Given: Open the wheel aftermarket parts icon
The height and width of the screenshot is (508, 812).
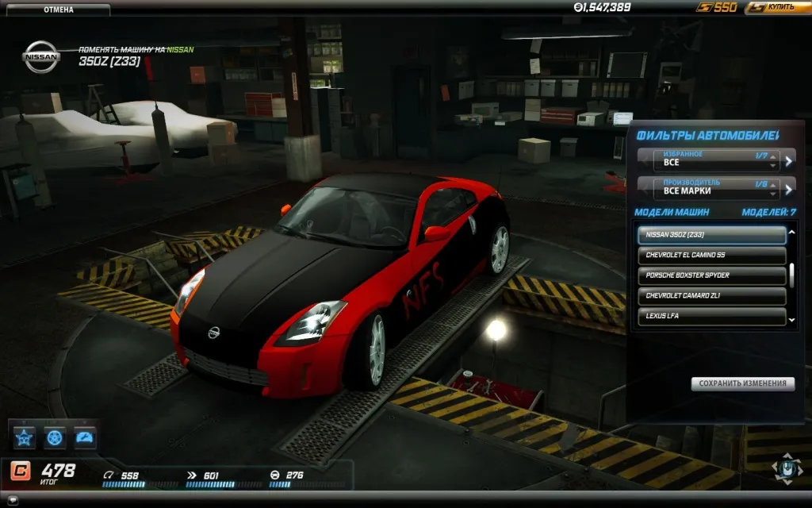Looking at the screenshot, I should tap(55, 438).
